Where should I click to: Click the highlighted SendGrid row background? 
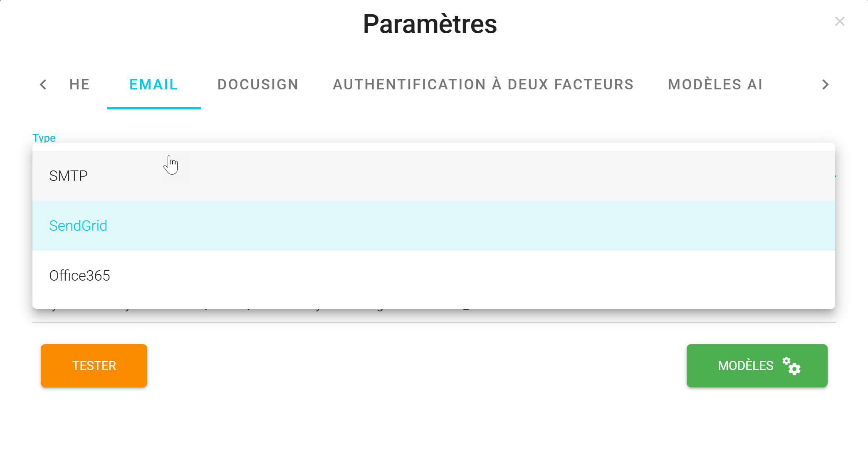click(457, 226)
